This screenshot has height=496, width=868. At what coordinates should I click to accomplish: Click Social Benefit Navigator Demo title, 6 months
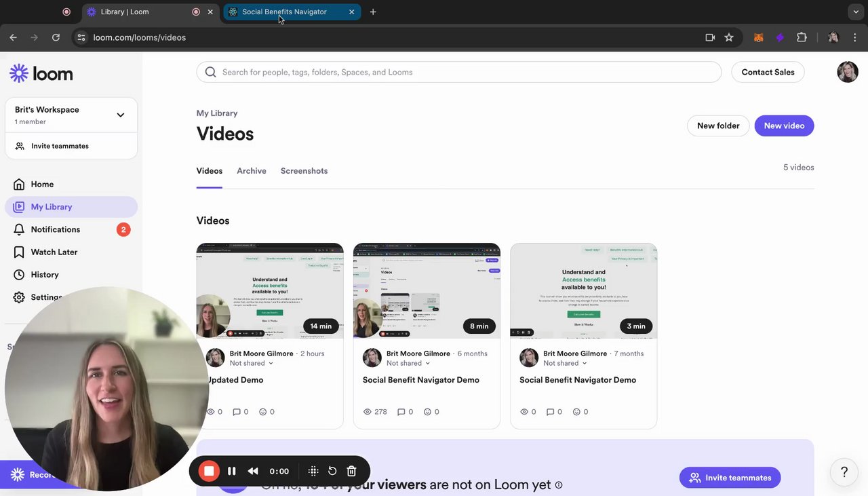coord(421,380)
